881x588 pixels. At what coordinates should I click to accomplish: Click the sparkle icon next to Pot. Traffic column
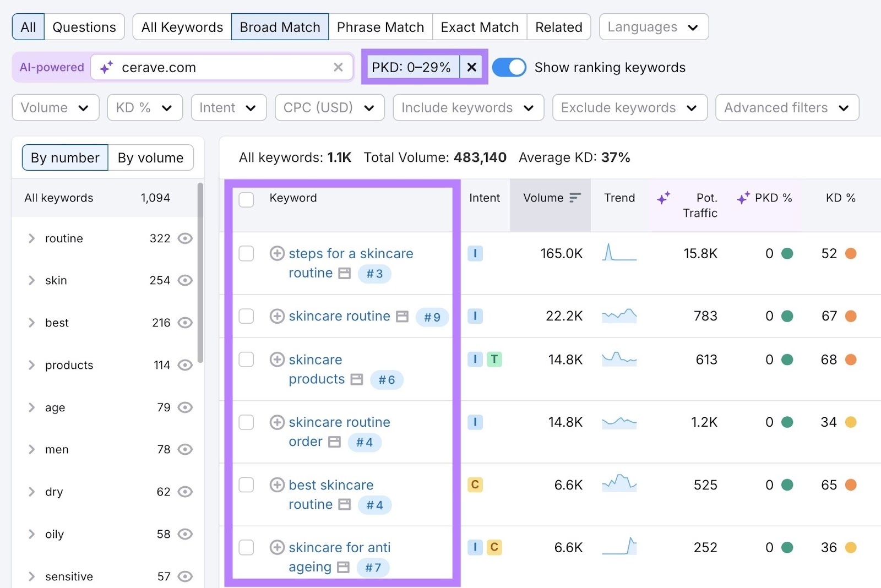pos(664,197)
